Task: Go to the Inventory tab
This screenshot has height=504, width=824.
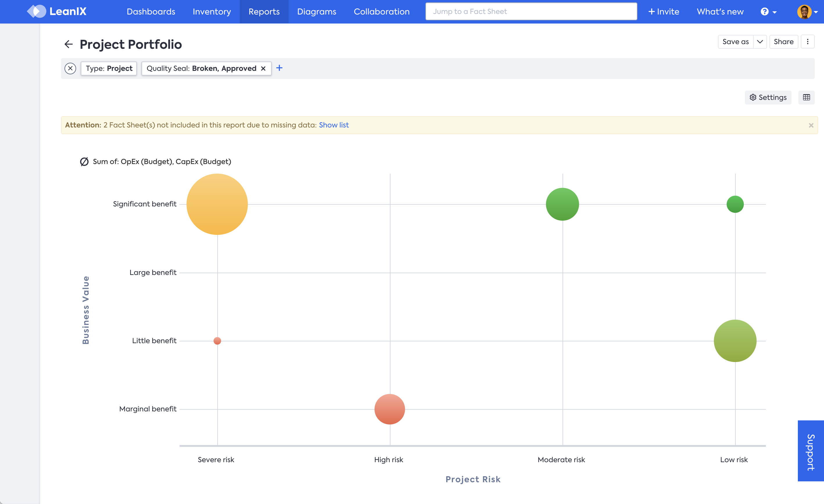Action: (x=212, y=12)
